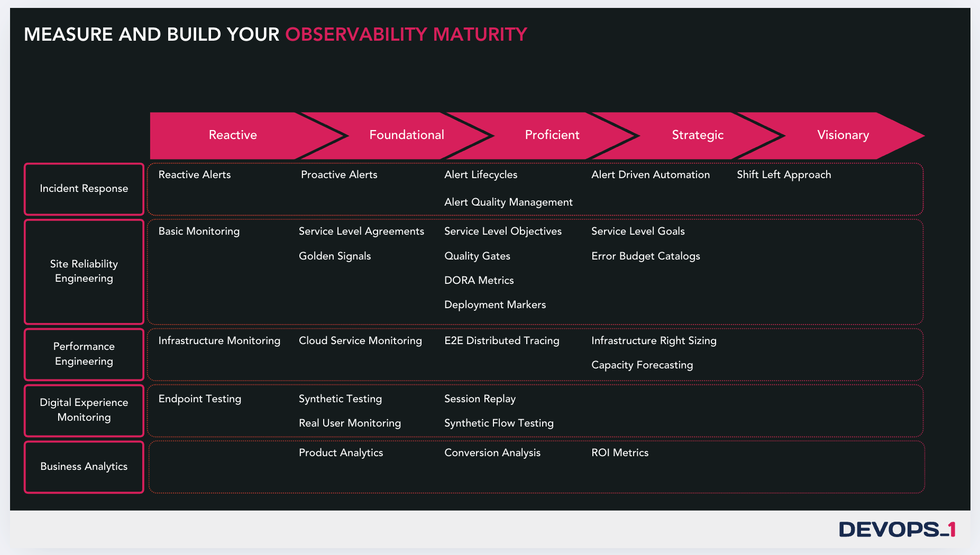980x555 pixels.
Task: Click 'Infrastructure Right Sizing' entry
Action: (654, 341)
